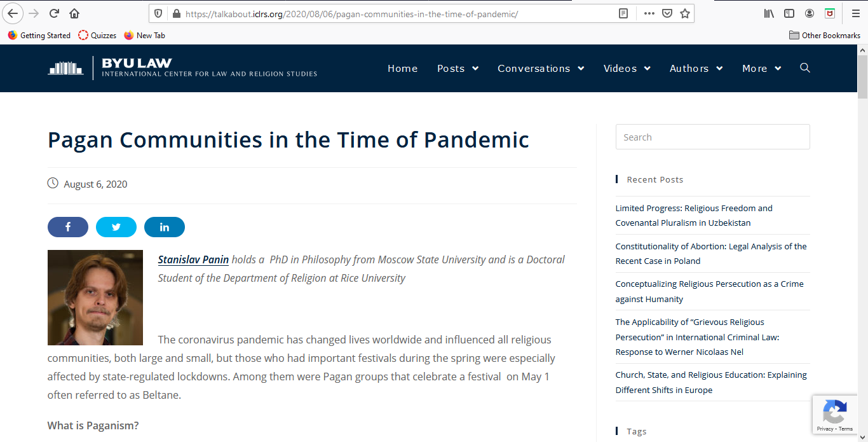Open the site search magnifier icon
The width and height of the screenshot is (868, 442).
(805, 68)
